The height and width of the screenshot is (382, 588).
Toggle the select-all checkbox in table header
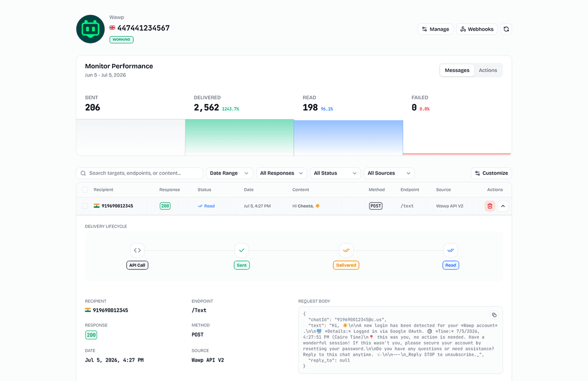tap(85, 190)
